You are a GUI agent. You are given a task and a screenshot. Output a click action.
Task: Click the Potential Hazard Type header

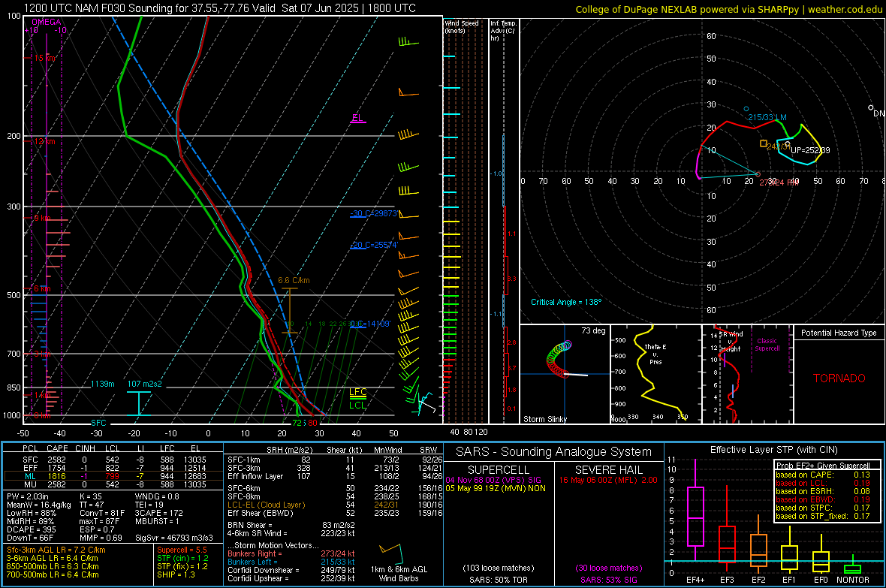[839, 333]
